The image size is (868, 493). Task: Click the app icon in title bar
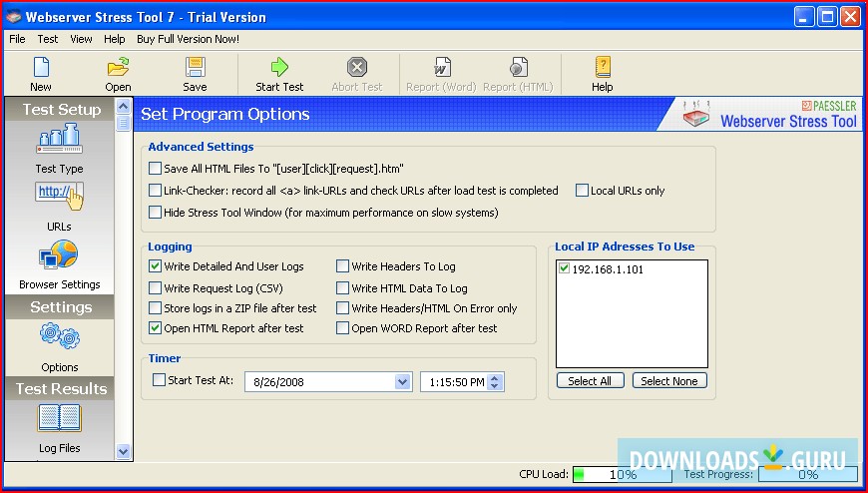[x=13, y=17]
